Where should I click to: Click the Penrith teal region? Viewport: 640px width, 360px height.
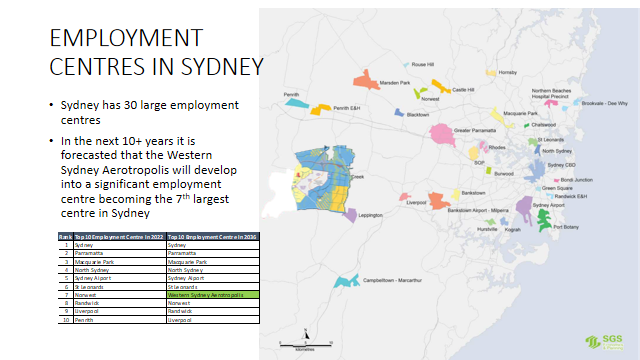tap(297, 103)
